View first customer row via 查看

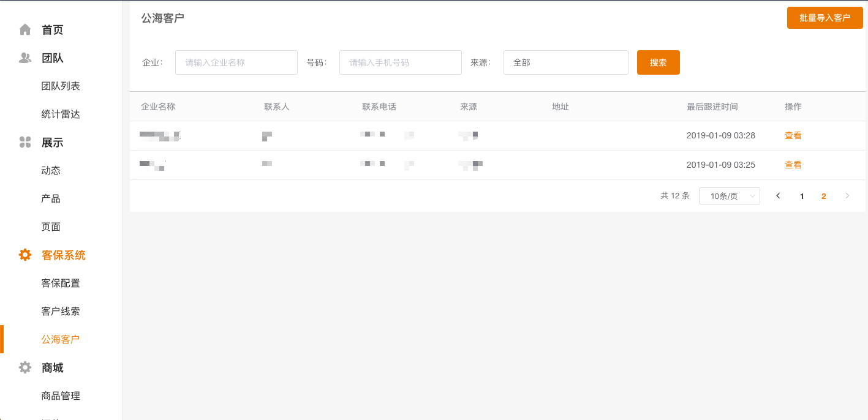tap(793, 136)
